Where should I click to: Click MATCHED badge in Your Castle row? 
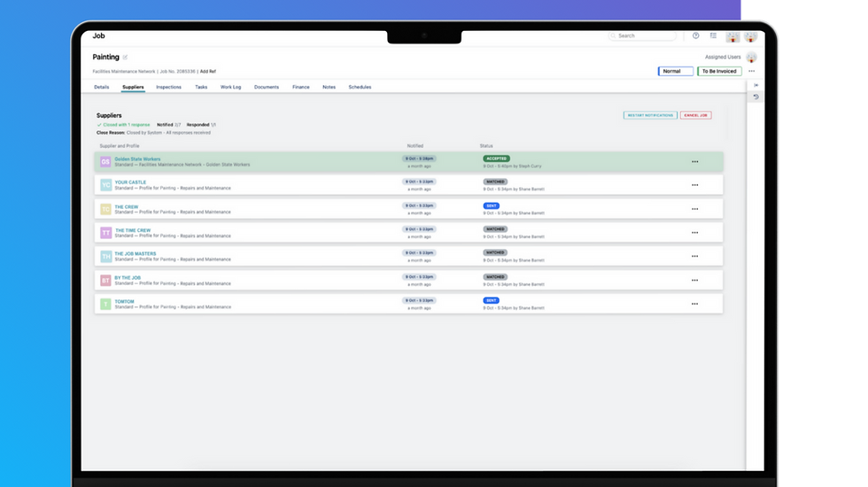(x=495, y=182)
